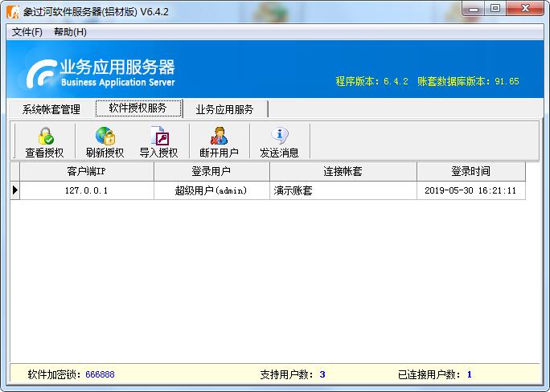Select the 软件授权服务 tab
This screenshot has width=550, height=392.
click(138, 108)
